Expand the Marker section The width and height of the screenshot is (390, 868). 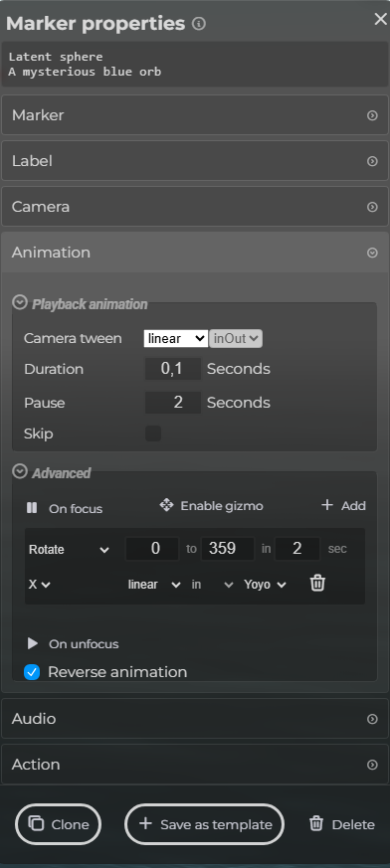click(x=195, y=115)
